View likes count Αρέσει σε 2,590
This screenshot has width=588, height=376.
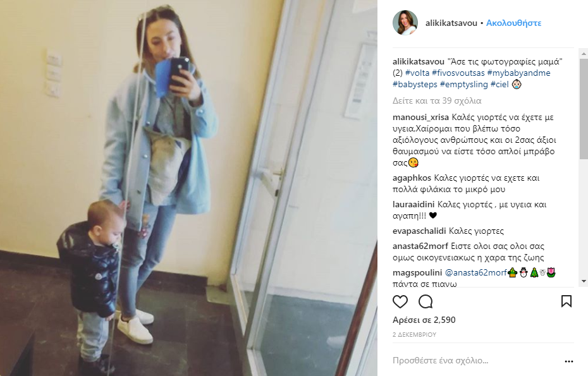tap(424, 320)
